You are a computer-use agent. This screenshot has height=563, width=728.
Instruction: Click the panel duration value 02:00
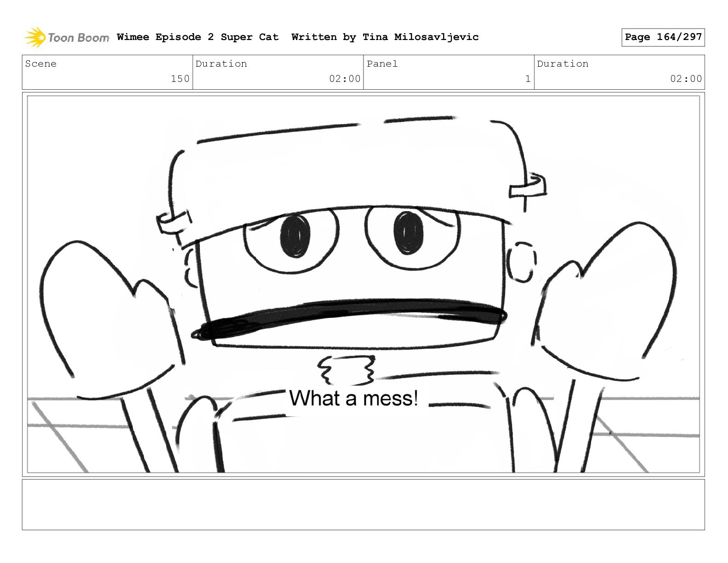pyautogui.click(x=686, y=79)
